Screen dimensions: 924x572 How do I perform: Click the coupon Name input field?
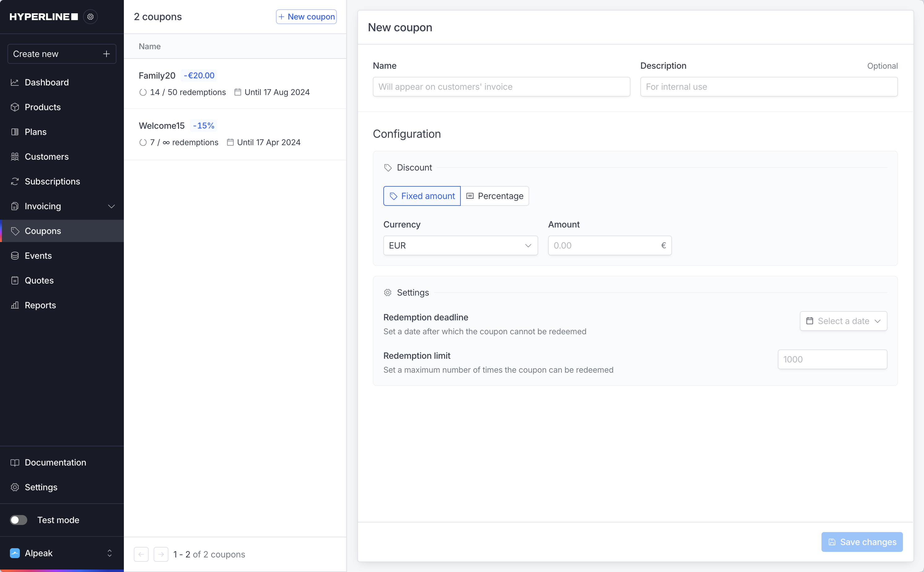501,87
